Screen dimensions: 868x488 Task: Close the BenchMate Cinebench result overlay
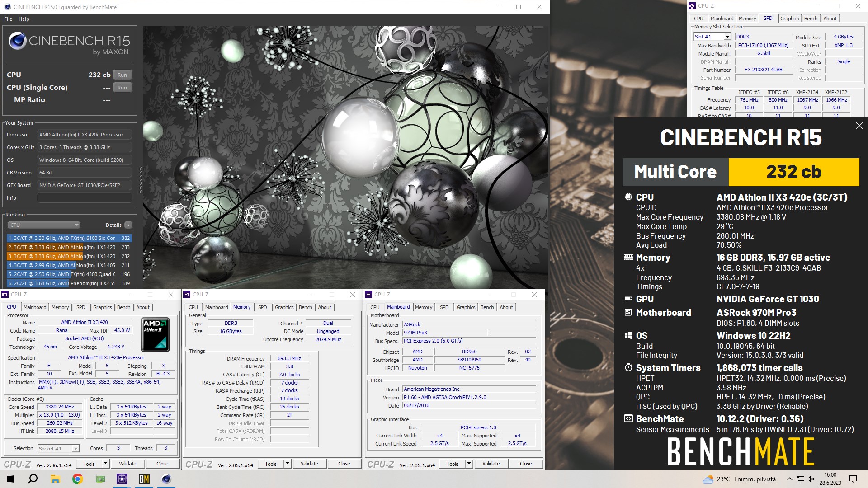tap(859, 126)
